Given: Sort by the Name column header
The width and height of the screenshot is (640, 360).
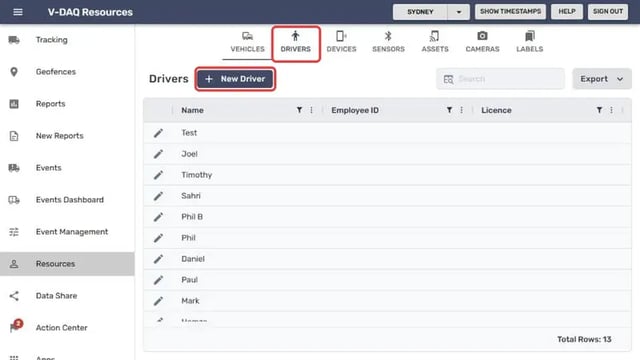Looking at the screenshot, I should [x=192, y=110].
